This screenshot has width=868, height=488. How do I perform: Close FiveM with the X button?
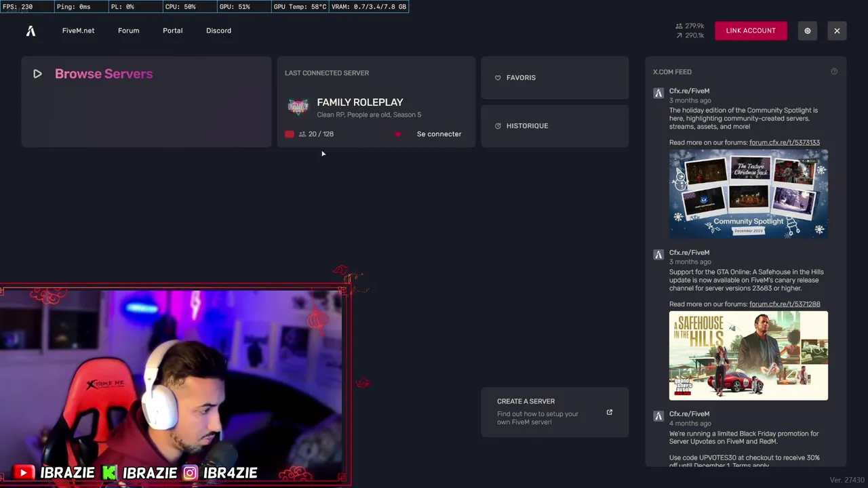pos(837,30)
